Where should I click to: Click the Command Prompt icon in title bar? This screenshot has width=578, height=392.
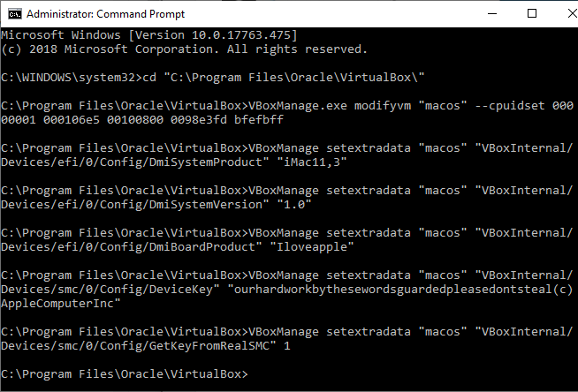click(12, 14)
